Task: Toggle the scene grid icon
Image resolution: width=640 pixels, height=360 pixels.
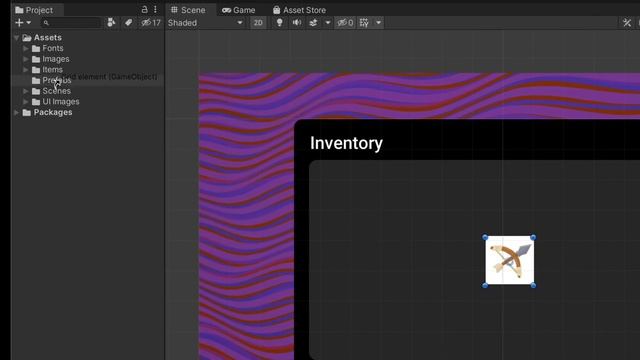Action: click(x=364, y=23)
